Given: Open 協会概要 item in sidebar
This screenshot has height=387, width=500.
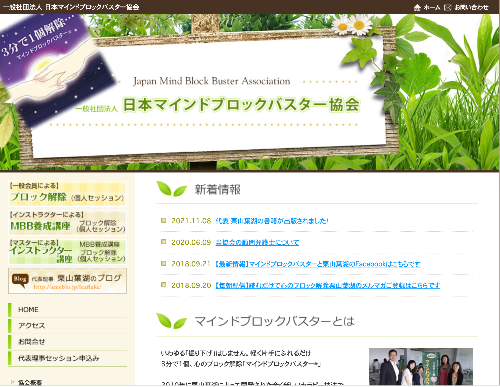Looking at the screenshot, I should click(30, 383).
